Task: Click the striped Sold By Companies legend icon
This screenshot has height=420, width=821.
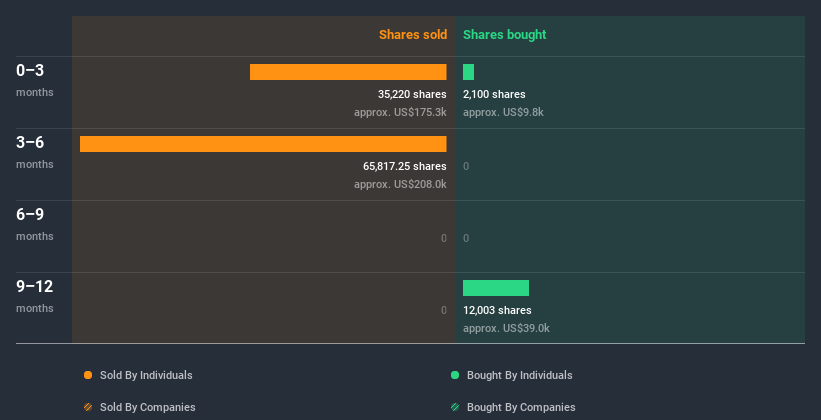Action: click(x=88, y=407)
